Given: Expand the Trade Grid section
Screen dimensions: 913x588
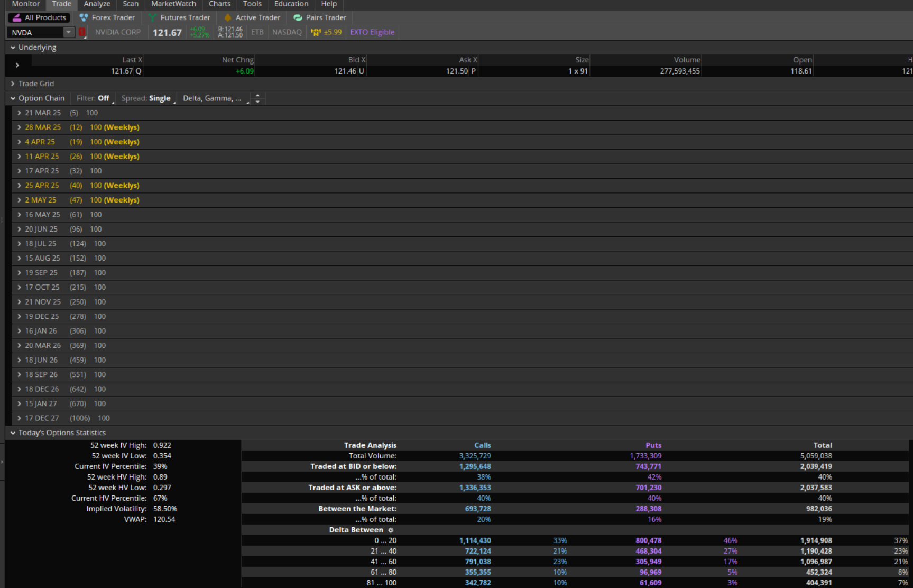Looking at the screenshot, I should pyautogui.click(x=13, y=84).
